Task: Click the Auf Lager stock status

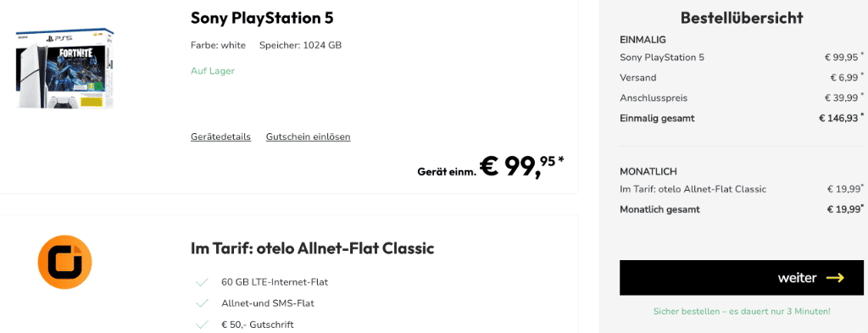Action: click(x=213, y=71)
